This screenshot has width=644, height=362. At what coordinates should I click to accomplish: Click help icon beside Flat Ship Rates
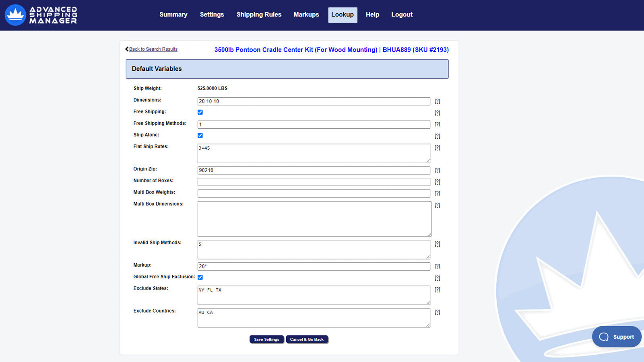click(x=437, y=148)
